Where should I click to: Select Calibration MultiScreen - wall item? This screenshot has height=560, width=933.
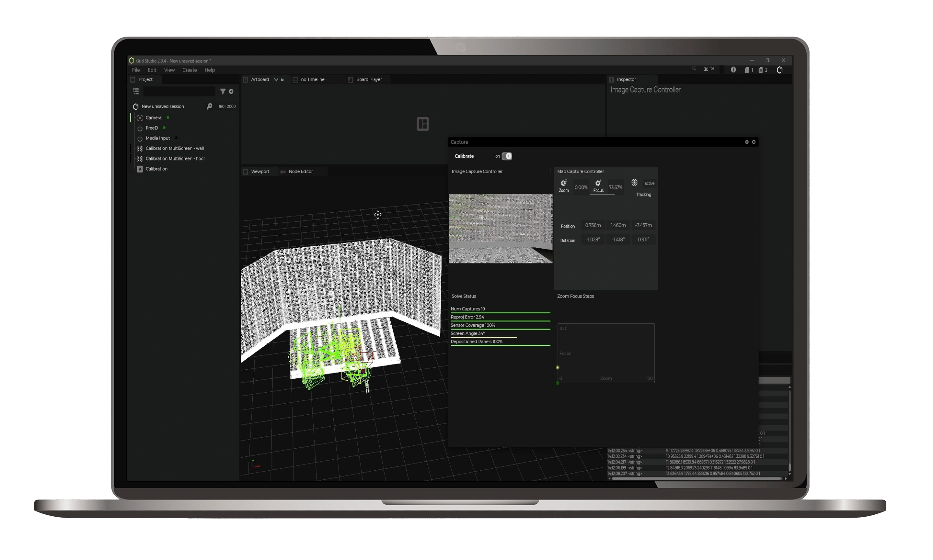coord(174,148)
